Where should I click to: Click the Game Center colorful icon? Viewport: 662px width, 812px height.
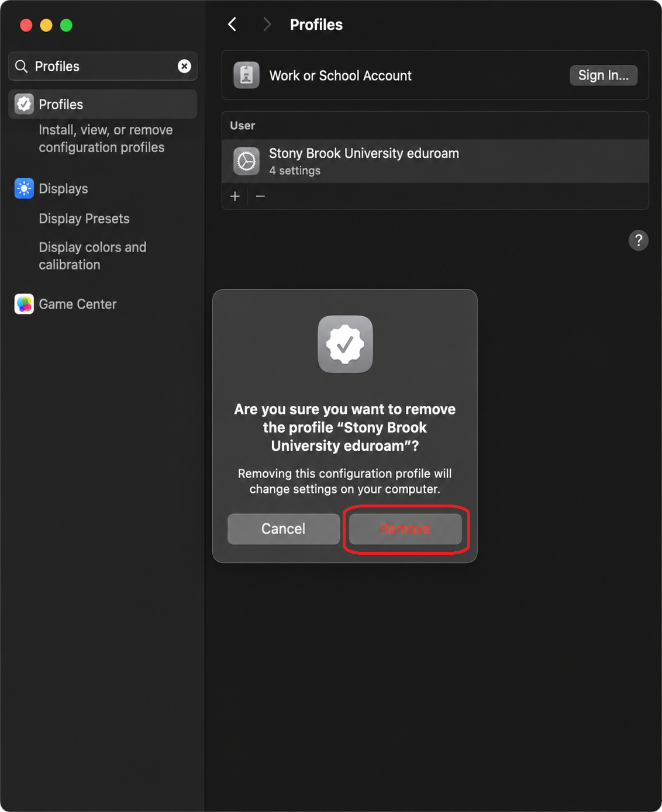tap(24, 304)
